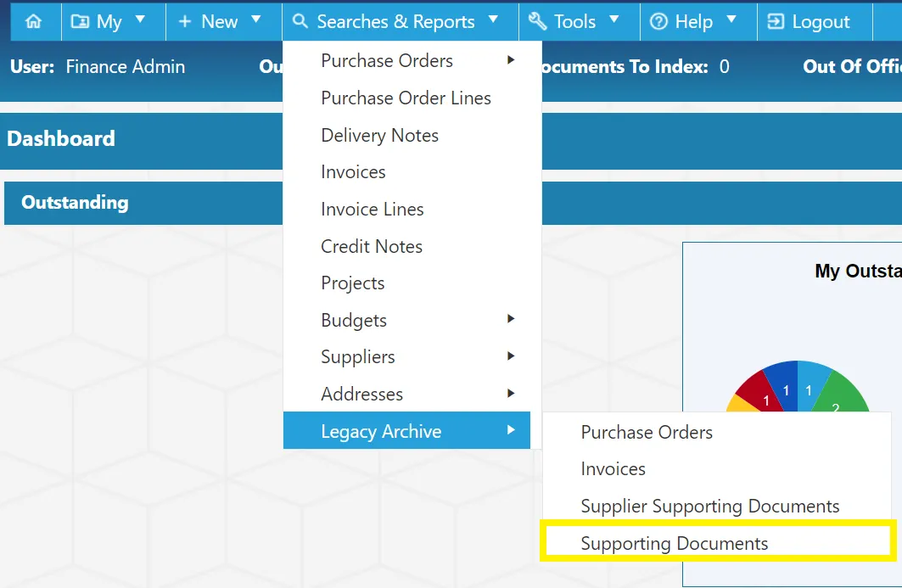Open the Addresses menu item
The image size is (902, 588).
pyautogui.click(x=406, y=394)
